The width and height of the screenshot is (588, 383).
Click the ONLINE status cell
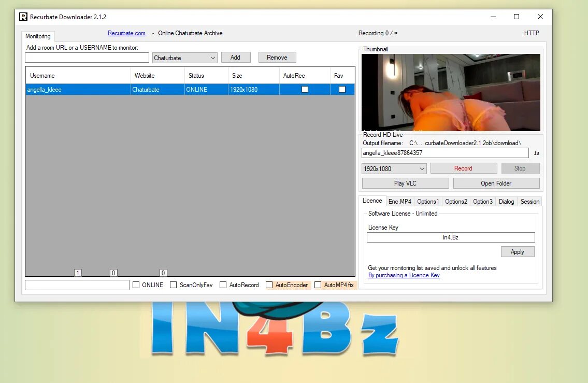(206, 89)
